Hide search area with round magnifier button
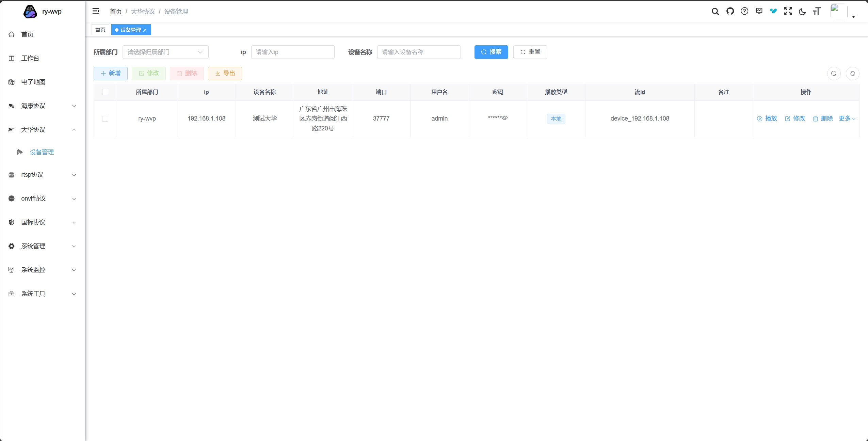The width and height of the screenshot is (868, 441). [x=834, y=74]
